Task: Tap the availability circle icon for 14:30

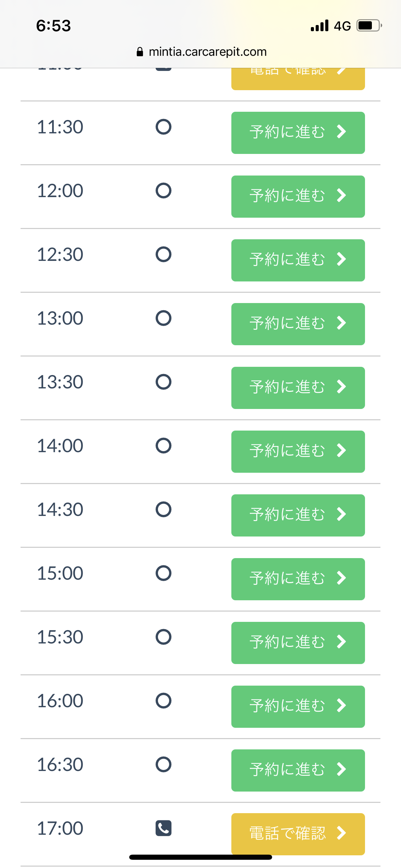Action: 163,509
